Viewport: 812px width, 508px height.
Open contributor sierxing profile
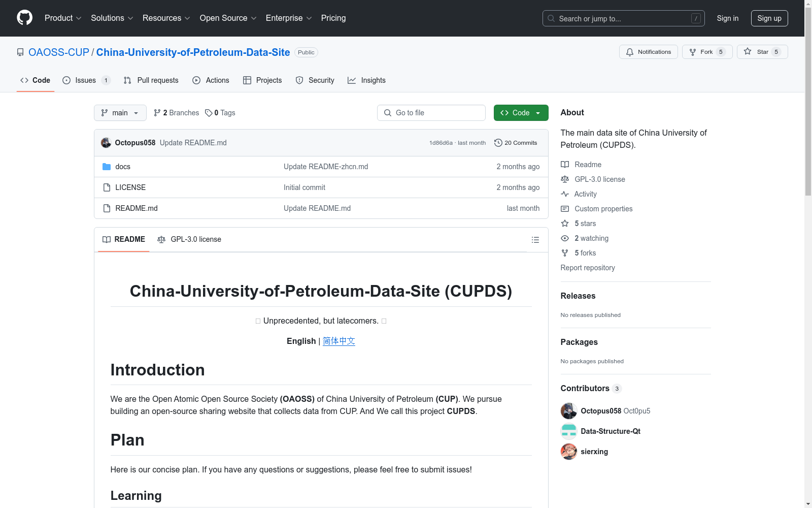pyautogui.click(x=594, y=452)
